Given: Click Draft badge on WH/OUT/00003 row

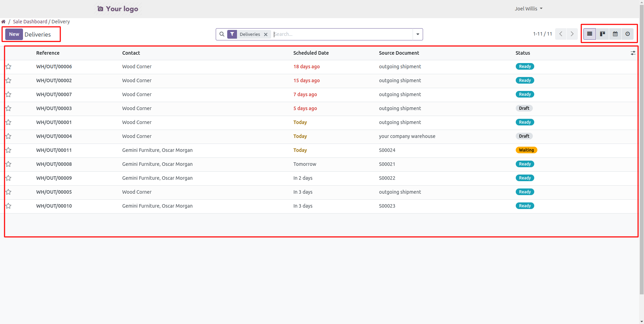Looking at the screenshot, I should [x=524, y=108].
